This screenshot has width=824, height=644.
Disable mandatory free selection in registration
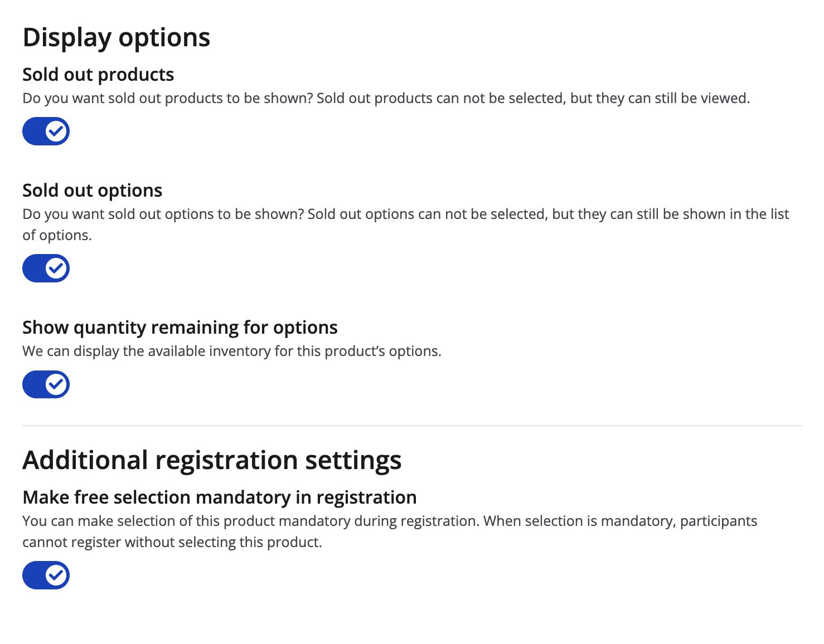coord(46,575)
